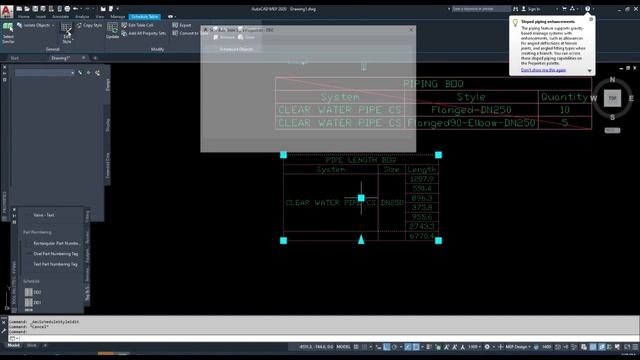Toggle Object Snap in status bar
This screenshot has height=360, width=640.
tap(416, 347)
